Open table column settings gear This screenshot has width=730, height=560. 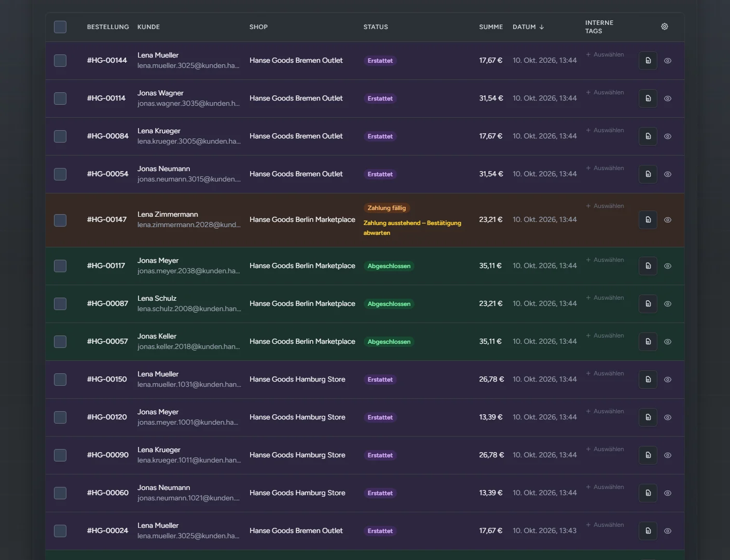pos(665,26)
